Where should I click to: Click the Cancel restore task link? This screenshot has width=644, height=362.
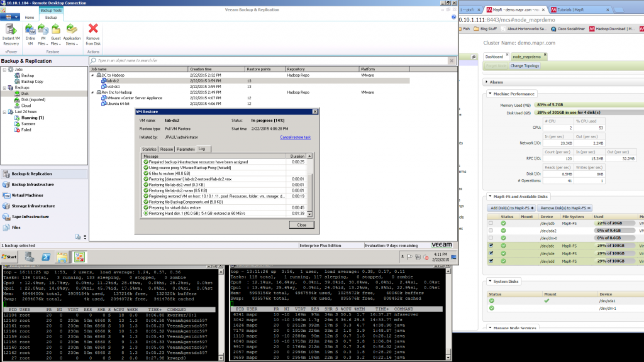click(x=295, y=136)
